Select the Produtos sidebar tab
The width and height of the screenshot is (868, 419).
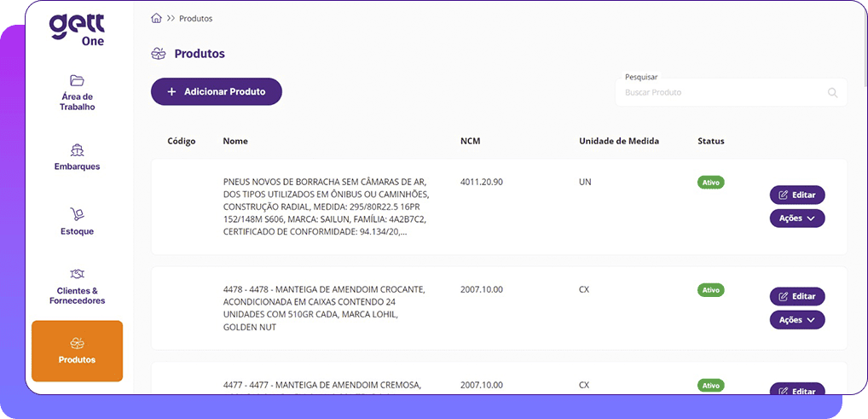[x=77, y=351]
